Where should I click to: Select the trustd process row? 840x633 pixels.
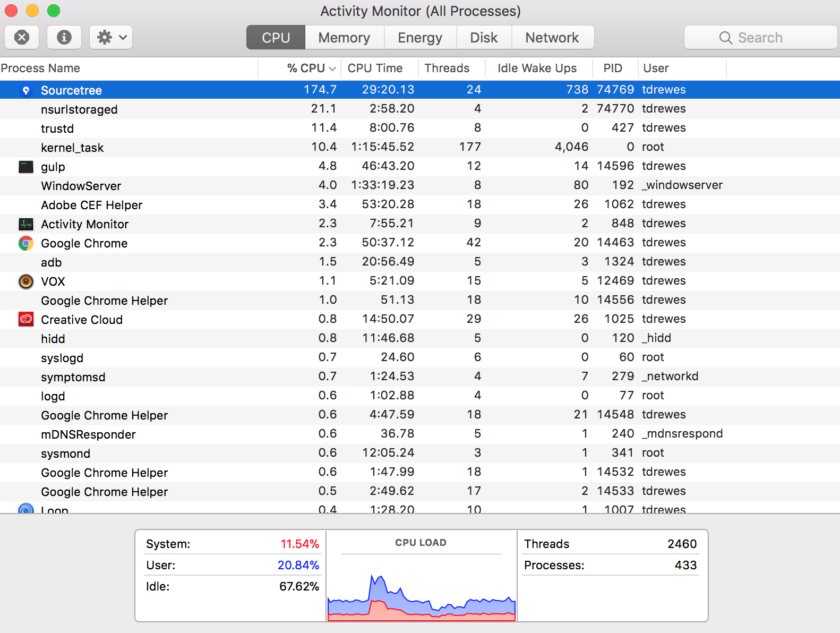[x=420, y=128]
